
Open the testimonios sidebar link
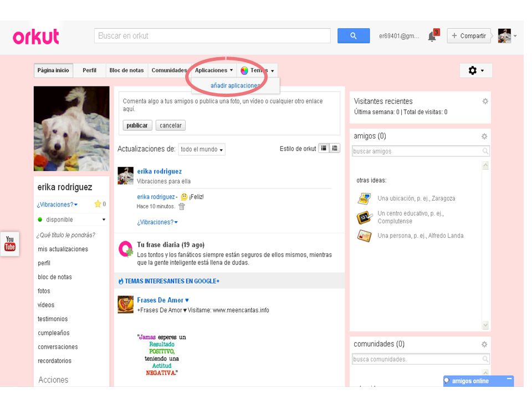pyautogui.click(x=53, y=319)
